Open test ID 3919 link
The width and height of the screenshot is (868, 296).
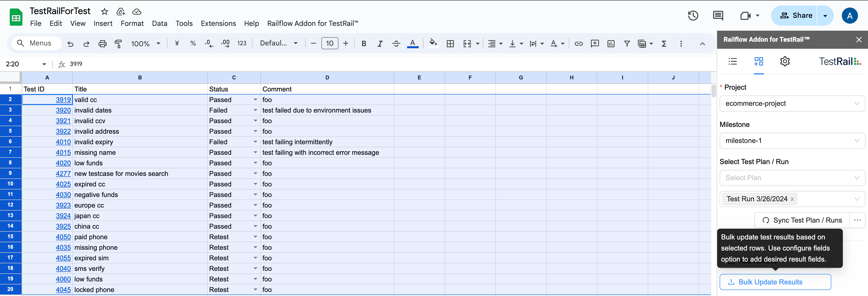pyautogui.click(x=63, y=100)
